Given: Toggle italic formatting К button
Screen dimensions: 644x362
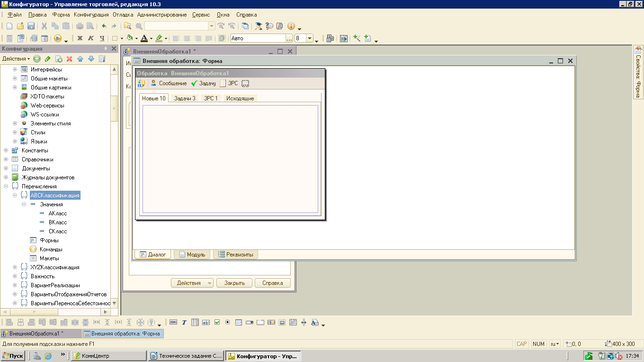Looking at the screenshot, I should [91, 38].
